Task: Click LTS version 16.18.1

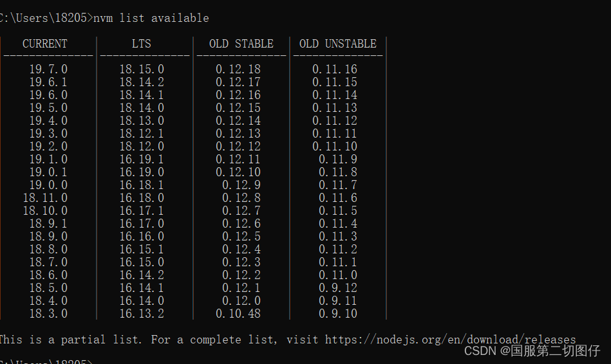Action: tap(142, 185)
